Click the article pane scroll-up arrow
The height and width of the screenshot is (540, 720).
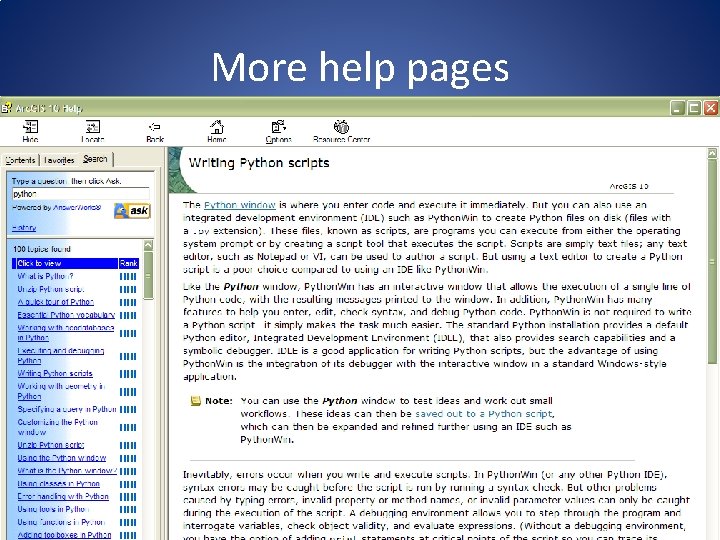(712, 153)
